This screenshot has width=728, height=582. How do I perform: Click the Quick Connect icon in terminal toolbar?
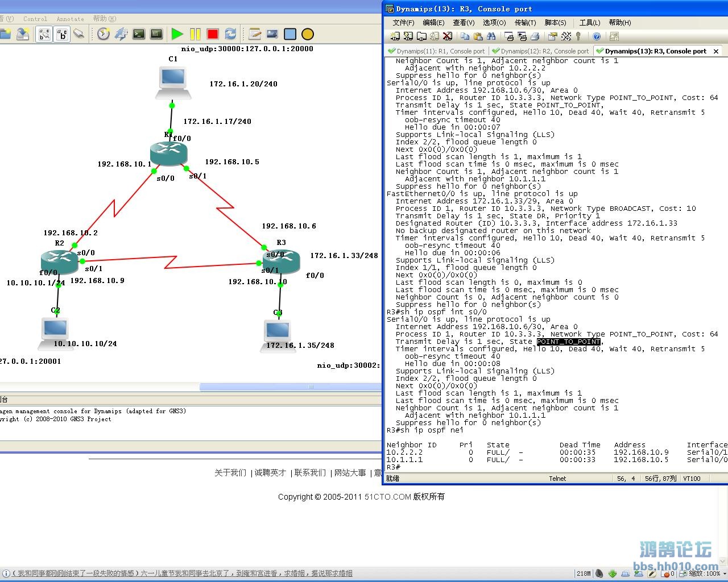[408, 36]
